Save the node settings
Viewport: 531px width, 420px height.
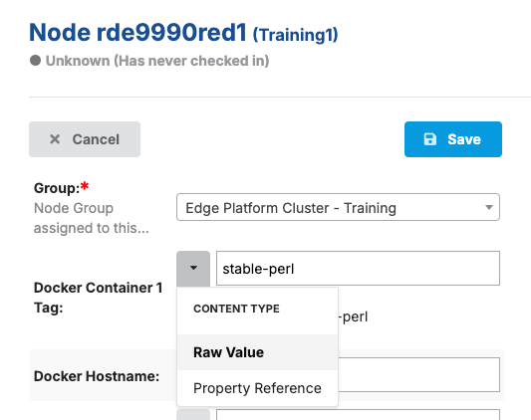point(452,139)
